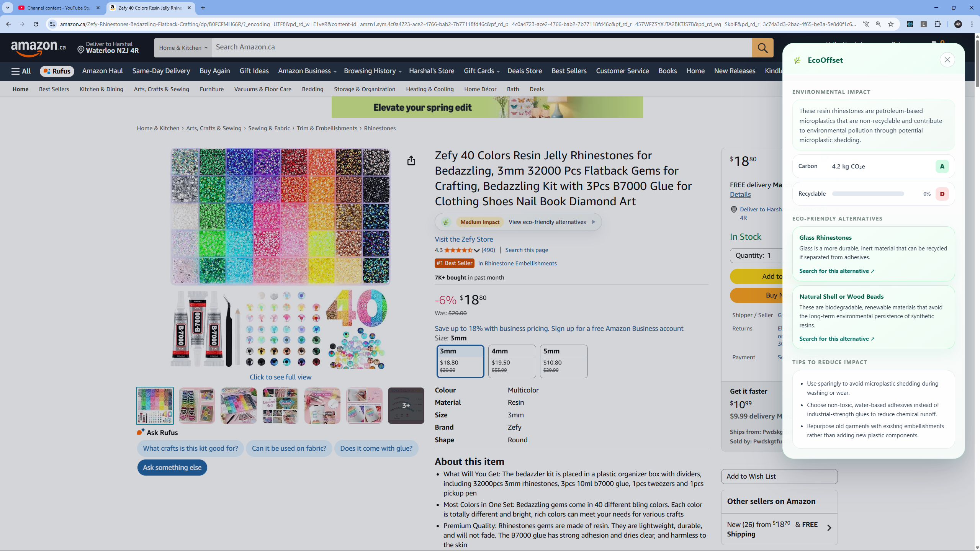Bookmark this page with star icon

[891, 24]
